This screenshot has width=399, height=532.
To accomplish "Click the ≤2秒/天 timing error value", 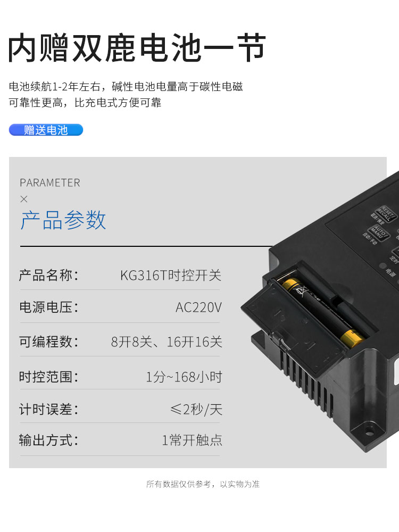I will [196, 410].
